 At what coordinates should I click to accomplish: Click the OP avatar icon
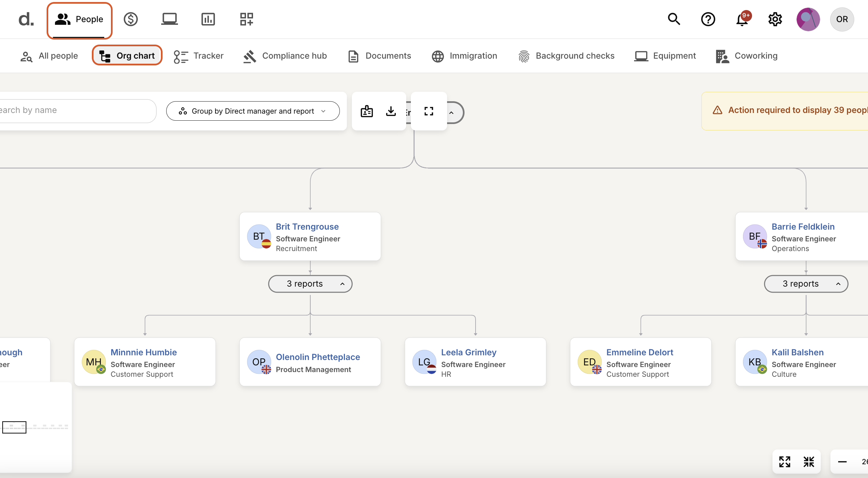click(x=259, y=362)
